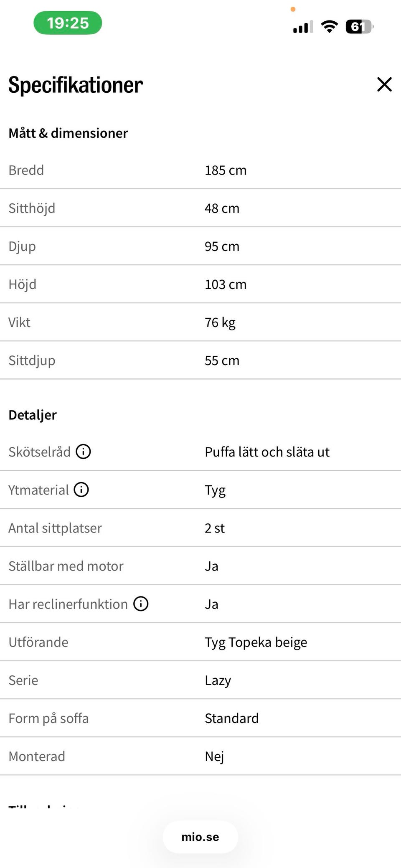Tap the Specifikationer title
The width and height of the screenshot is (401, 868).
click(x=76, y=85)
